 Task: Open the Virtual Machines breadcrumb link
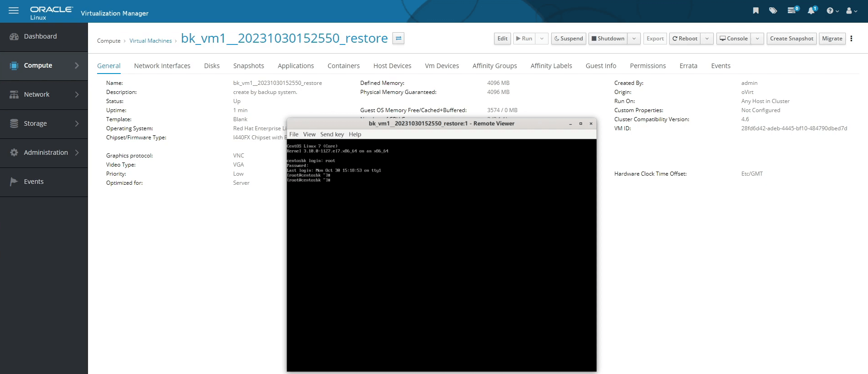(x=151, y=41)
